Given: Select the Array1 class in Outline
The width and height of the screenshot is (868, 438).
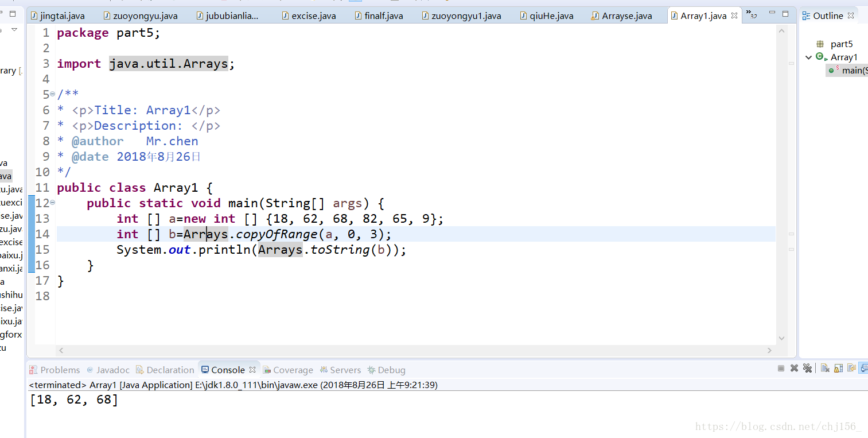Looking at the screenshot, I should point(844,57).
